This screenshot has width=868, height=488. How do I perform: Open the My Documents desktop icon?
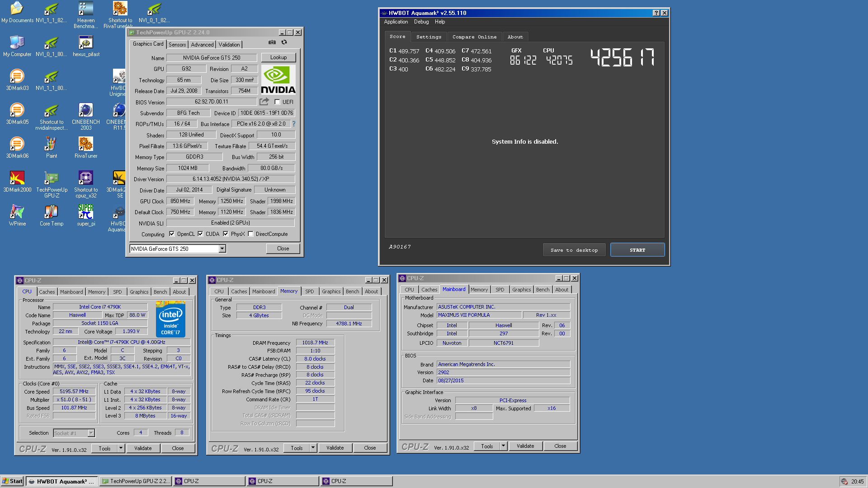click(17, 12)
